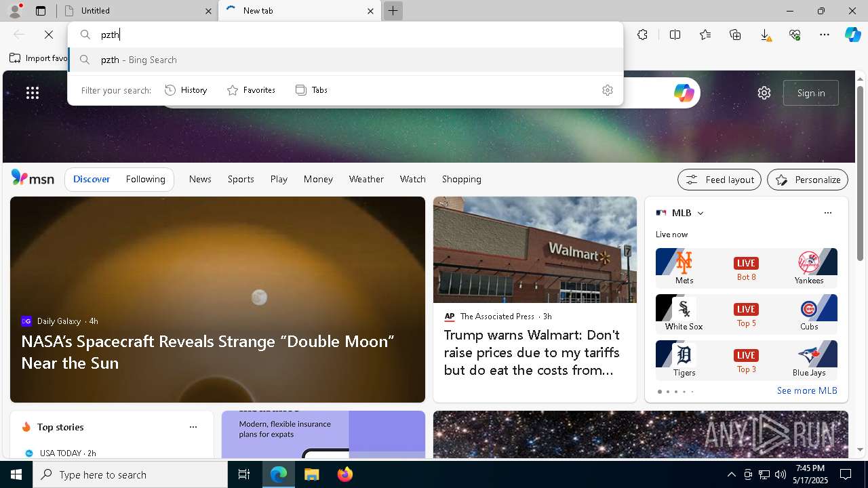The image size is (868, 488).
Task: Open MLB card more options
Action: (827, 213)
